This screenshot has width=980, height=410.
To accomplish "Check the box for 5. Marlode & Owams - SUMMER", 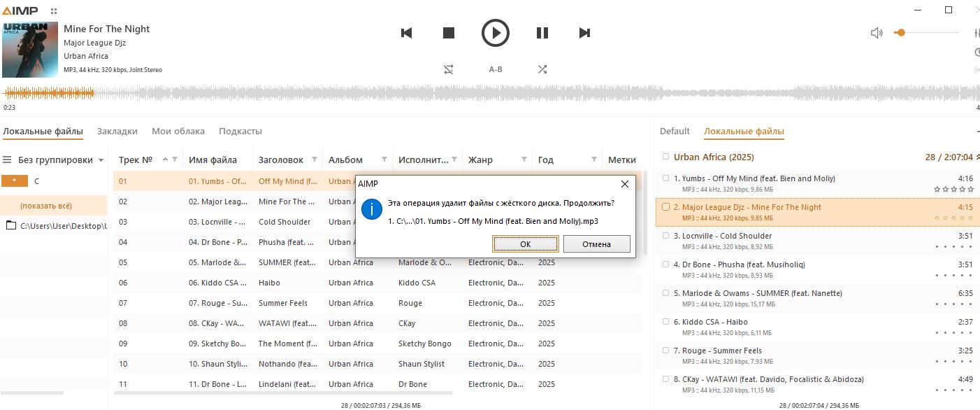I will point(666,293).
